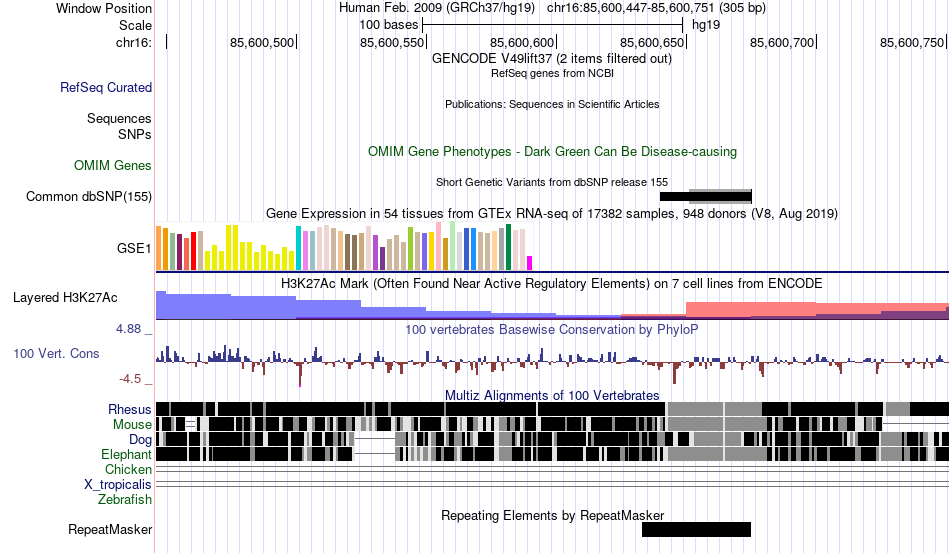The width and height of the screenshot is (950, 553).
Task: Click the dbSNP variant bar item
Action: (x=706, y=196)
